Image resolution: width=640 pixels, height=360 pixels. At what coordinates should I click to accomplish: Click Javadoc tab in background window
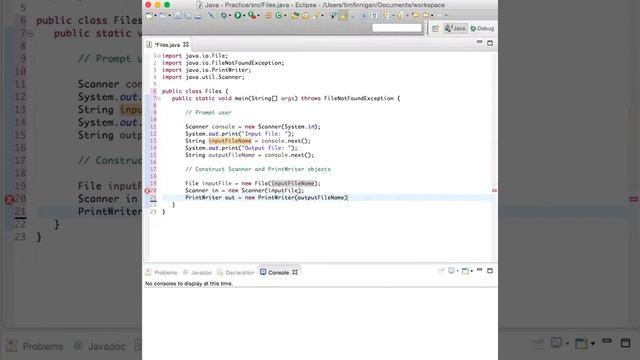[x=100, y=347]
